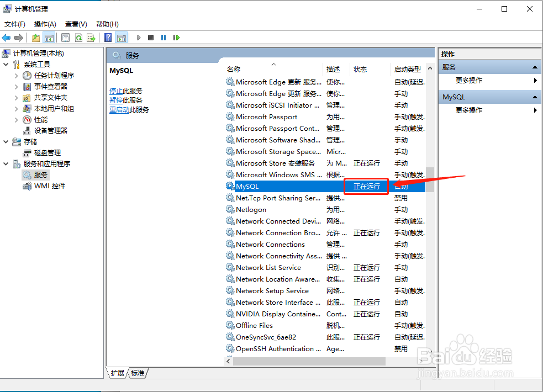Image resolution: width=543 pixels, height=392 pixels.
Task: Click the Start service play icon
Action: pyautogui.click(x=139, y=38)
